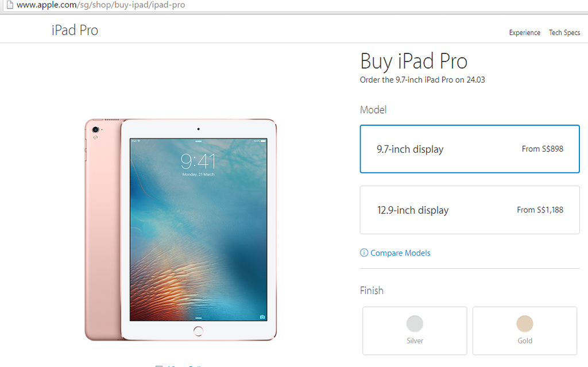Pick the Silver color circle
This screenshot has height=367, width=588.
pyautogui.click(x=415, y=323)
